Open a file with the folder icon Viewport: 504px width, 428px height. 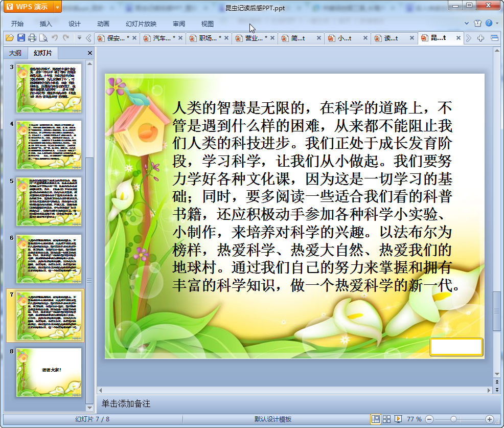pyautogui.click(x=10, y=38)
